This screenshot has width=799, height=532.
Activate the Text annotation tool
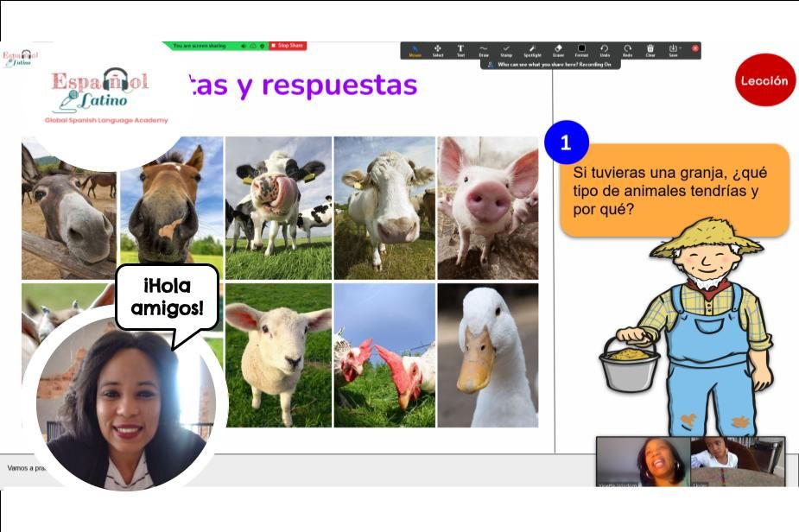tap(460, 50)
